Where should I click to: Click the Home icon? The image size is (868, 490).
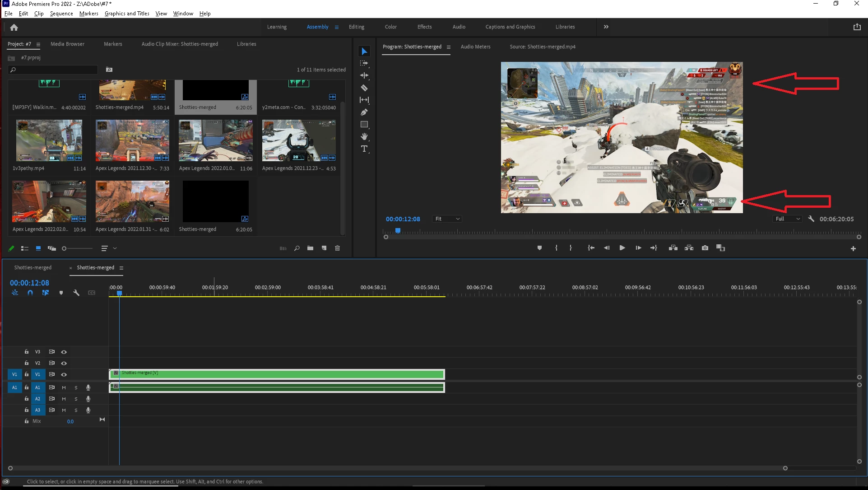[x=14, y=27]
